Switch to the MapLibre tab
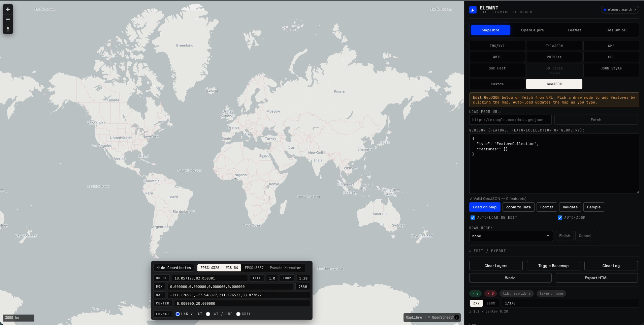Viewport: 644px width, 325px height. pyautogui.click(x=490, y=30)
